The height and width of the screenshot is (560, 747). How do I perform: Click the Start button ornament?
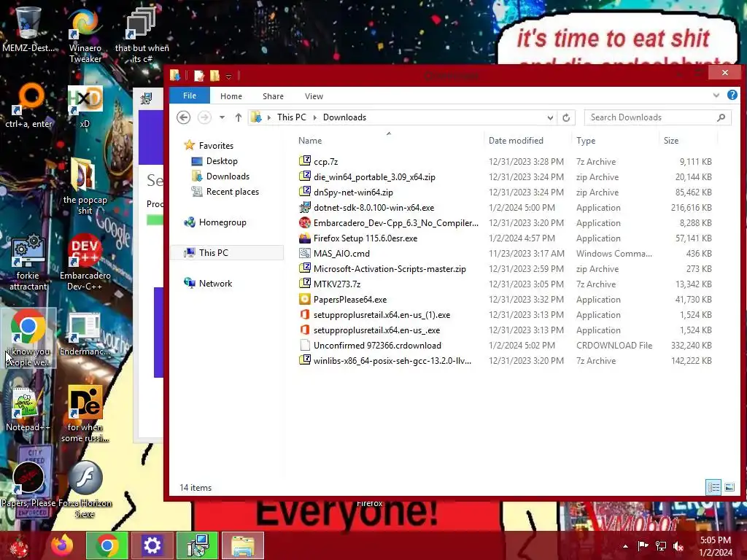pyautogui.click(x=19, y=545)
